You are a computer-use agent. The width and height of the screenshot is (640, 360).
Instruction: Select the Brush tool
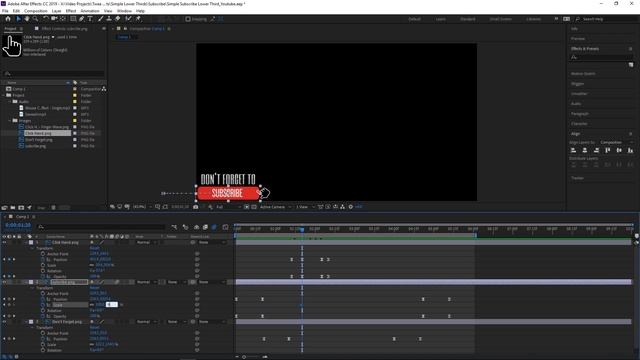100,19
